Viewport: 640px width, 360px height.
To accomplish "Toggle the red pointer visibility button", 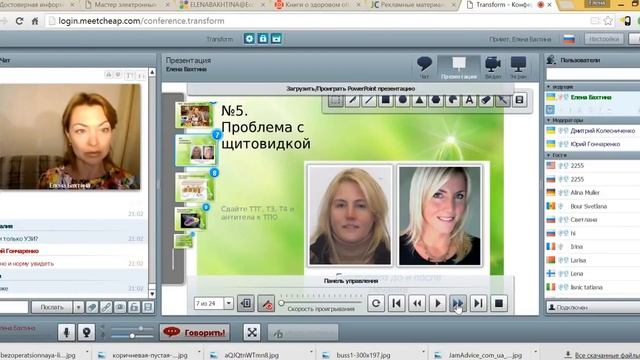I will pyautogui.click(x=266, y=303).
